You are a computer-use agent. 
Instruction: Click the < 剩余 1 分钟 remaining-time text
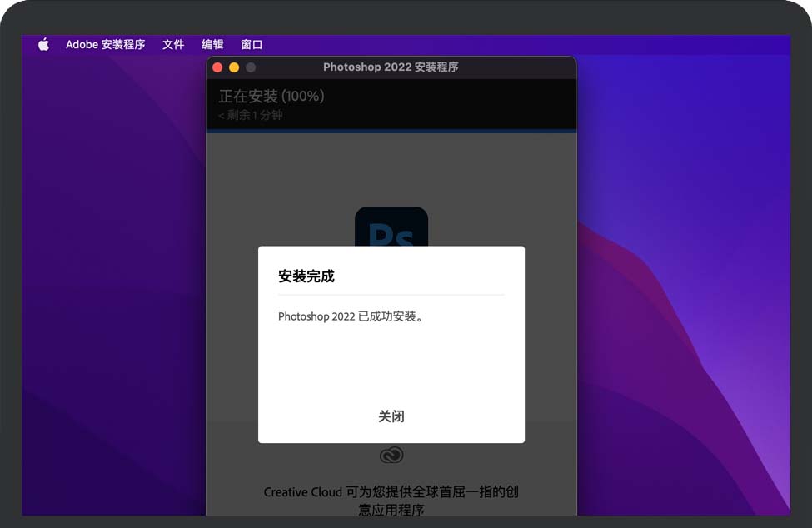pyautogui.click(x=251, y=115)
